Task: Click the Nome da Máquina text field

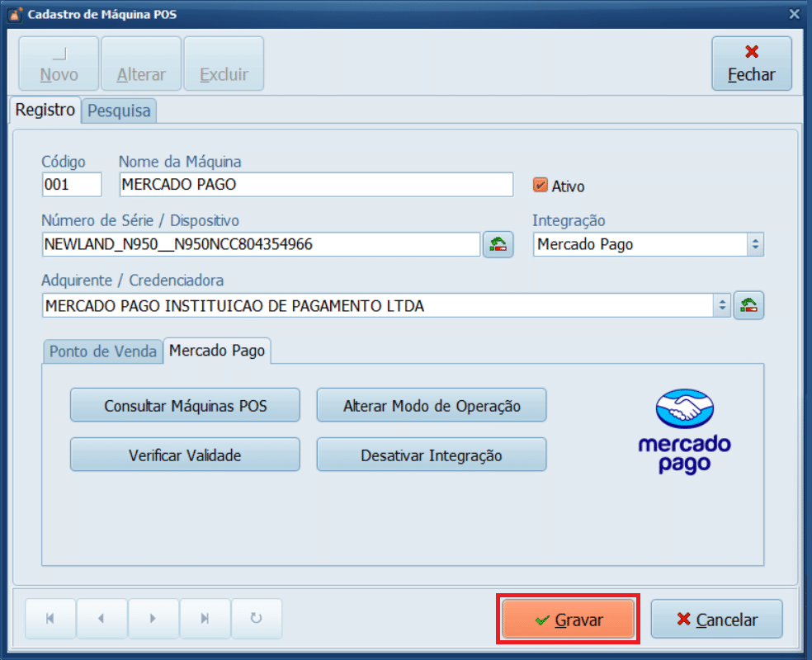Action: (316, 185)
